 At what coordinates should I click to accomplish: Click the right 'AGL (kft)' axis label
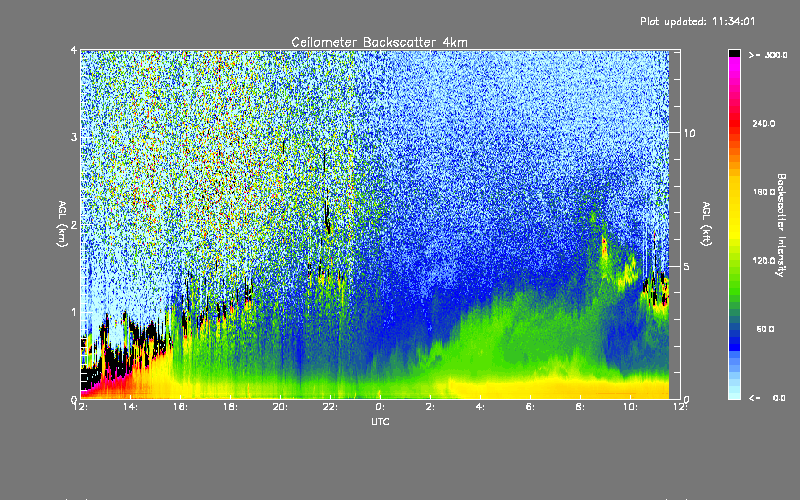click(x=707, y=224)
